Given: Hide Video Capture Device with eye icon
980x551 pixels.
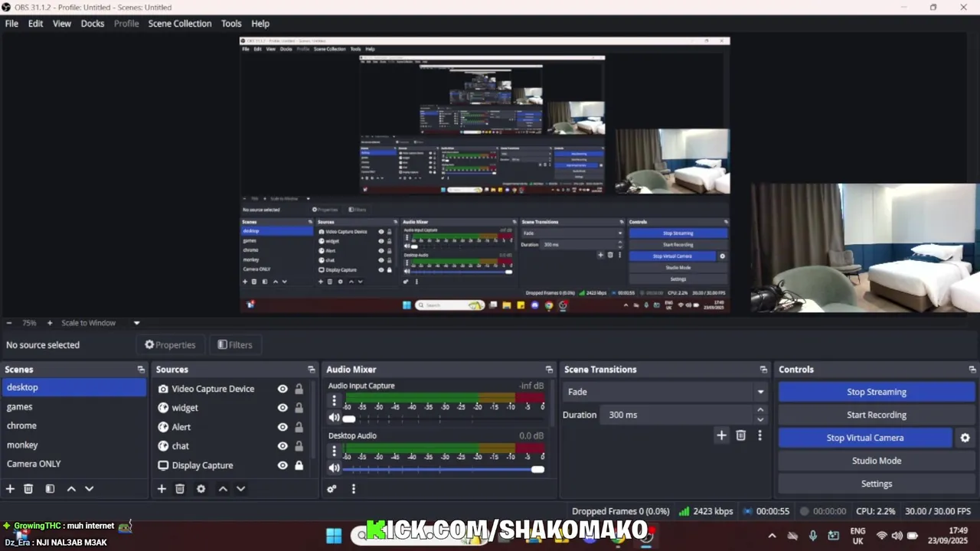Looking at the screenshot, I should pyautogui.click(x=283, y=389).
